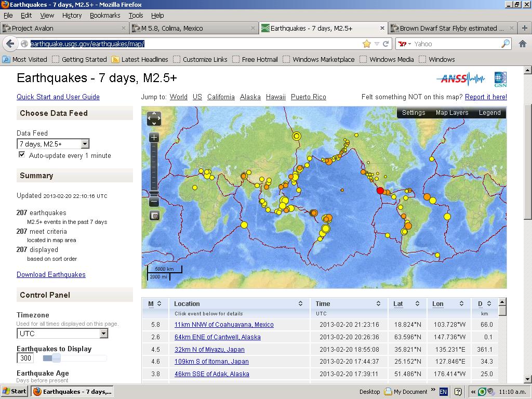Click the Earthquakes to Display number field
Screen dimensions: 532x399
coord(25,358)
